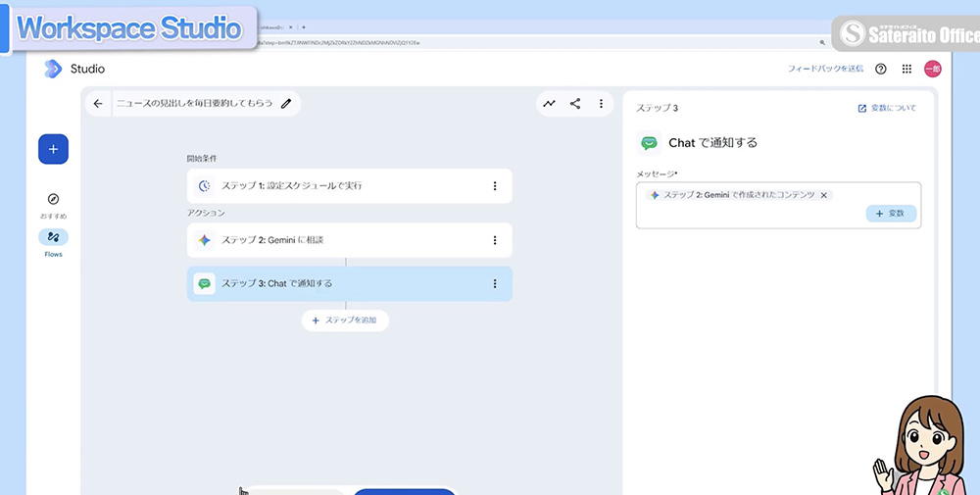Open the account avatar 一郎
This screenshot has height=495, width=980.
pos(933,70)
